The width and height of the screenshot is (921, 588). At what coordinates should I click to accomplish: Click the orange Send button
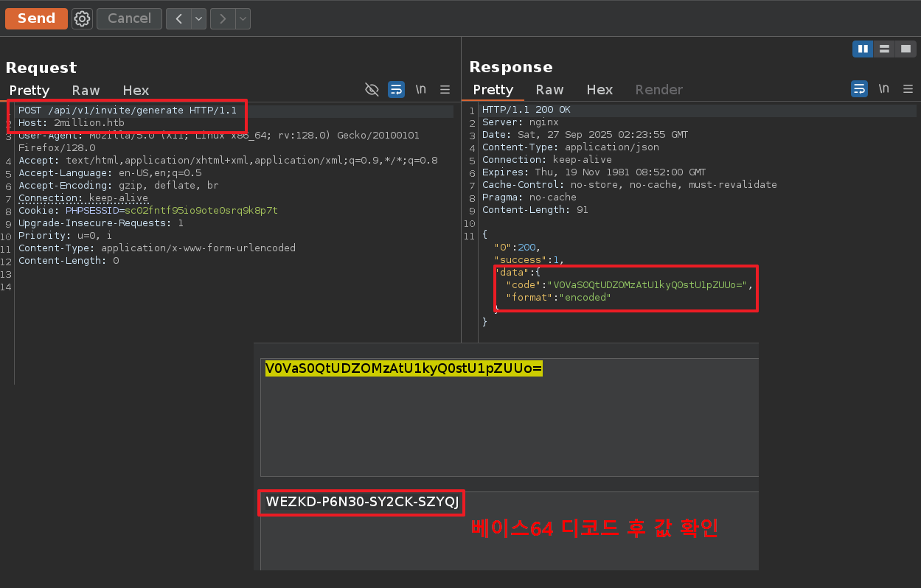click(x=36, y=18)
